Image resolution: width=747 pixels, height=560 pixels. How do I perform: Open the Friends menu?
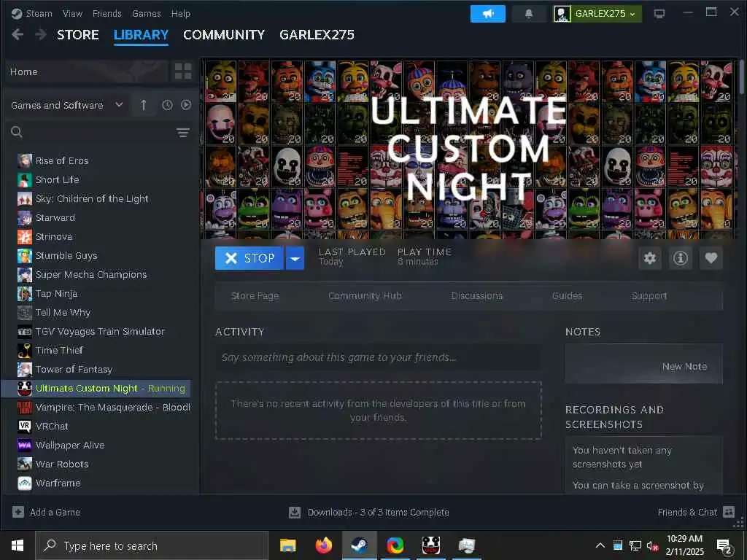click(107, 13)
